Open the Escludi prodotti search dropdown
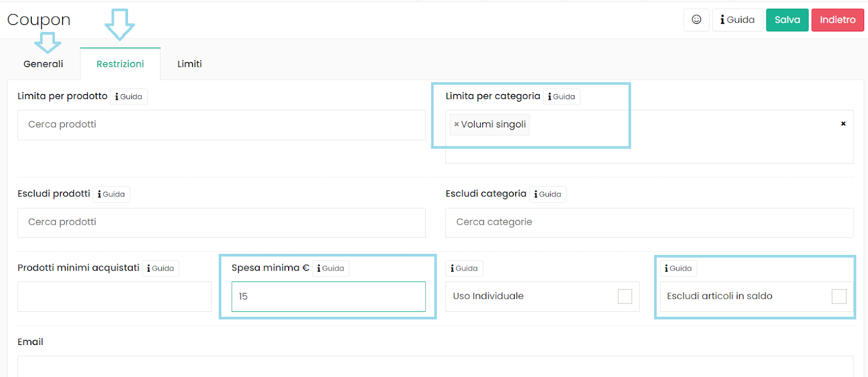 pos(221,222)
